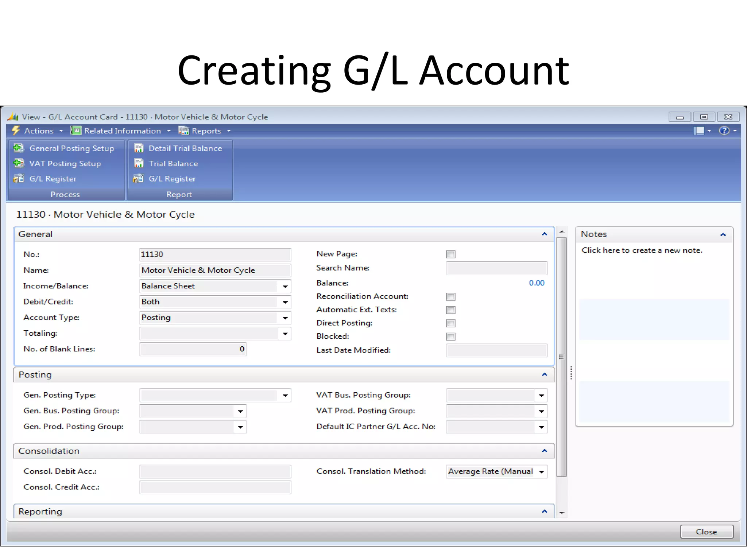Click here to create a new note

point(642,250)
